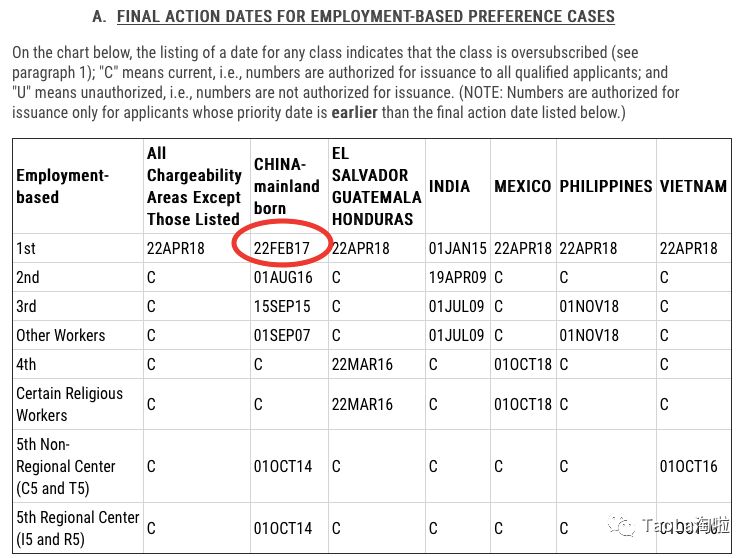
Task: Click the 01JAN15 India 1st preference date
Action: (x=458, y=249)
